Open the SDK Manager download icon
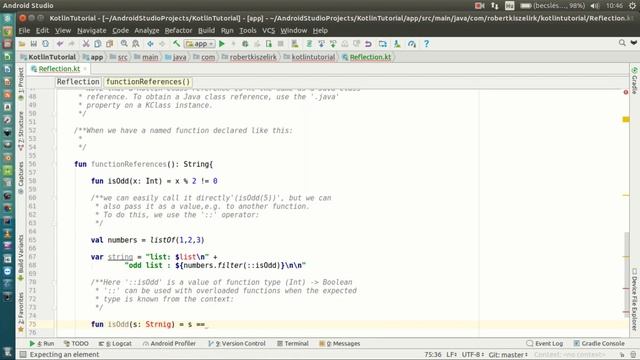This screenshot has width=640, height=360. click(397, 44)
